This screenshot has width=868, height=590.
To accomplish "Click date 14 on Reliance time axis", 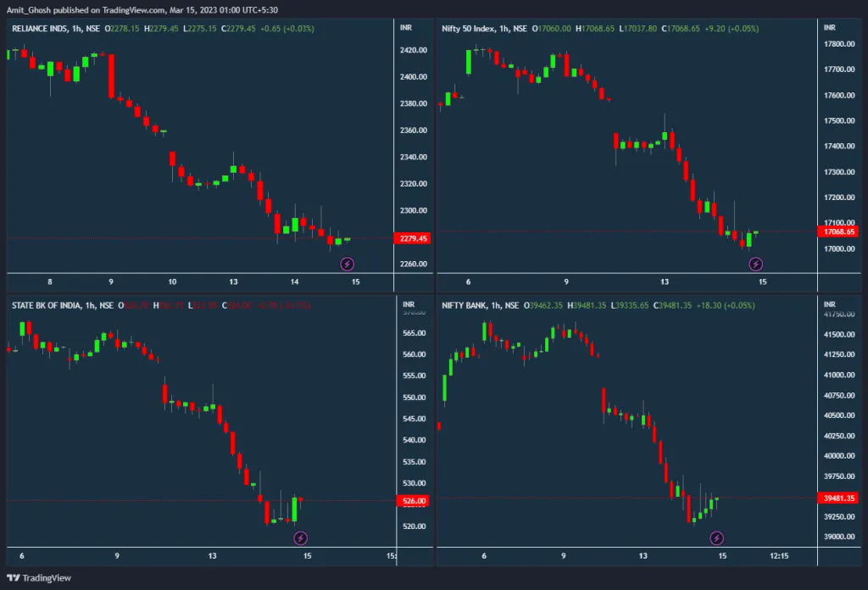I will [x=295, y=281].
